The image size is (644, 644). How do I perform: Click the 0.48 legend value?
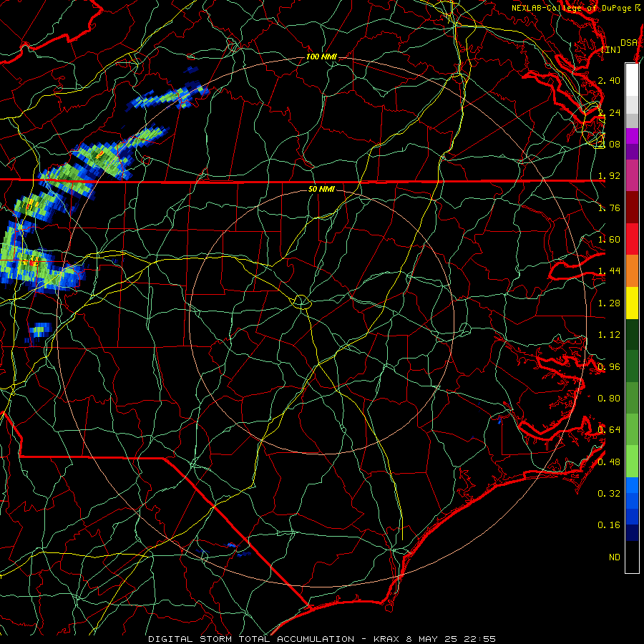tap(609, 462)
